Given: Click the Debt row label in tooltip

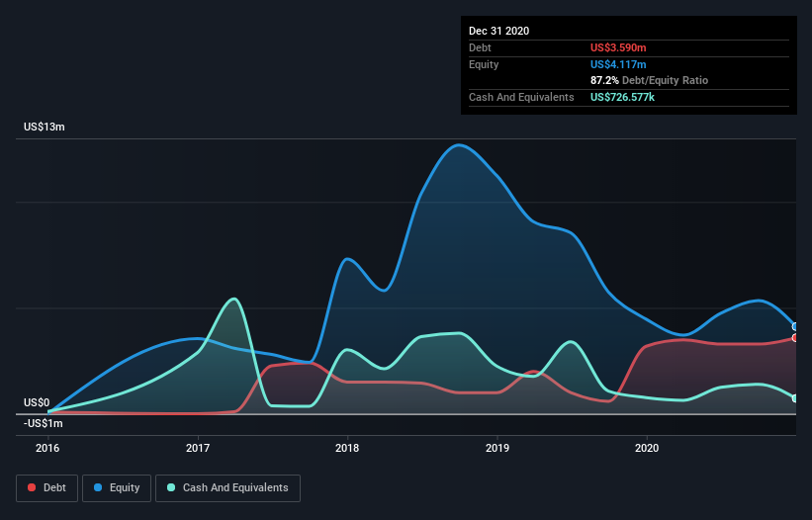Looking at the screenshot, I should (x=480, y=47).
